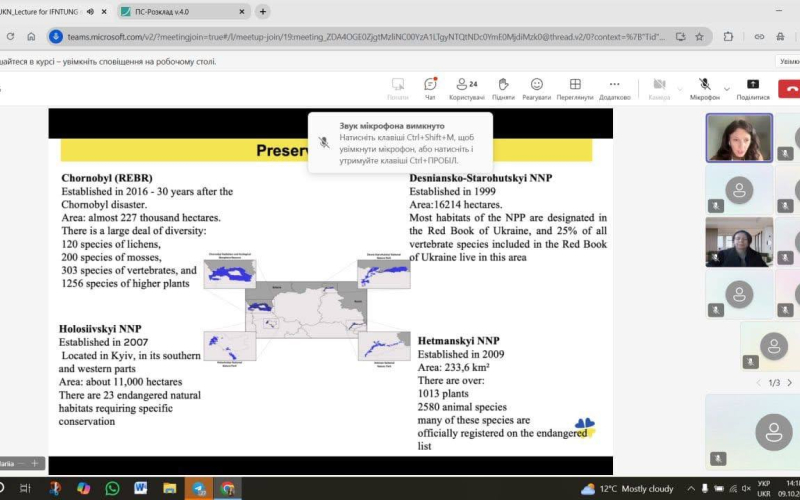Select the top participant video thumbnail
This screenshot has height=500, width=800.
pyautogui.click(x=739, y=137)
